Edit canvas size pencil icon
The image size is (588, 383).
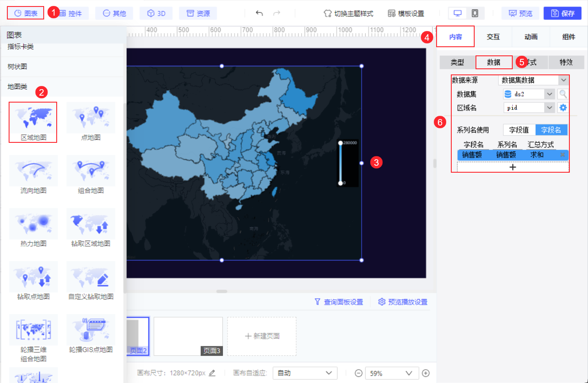click(212, 373)
